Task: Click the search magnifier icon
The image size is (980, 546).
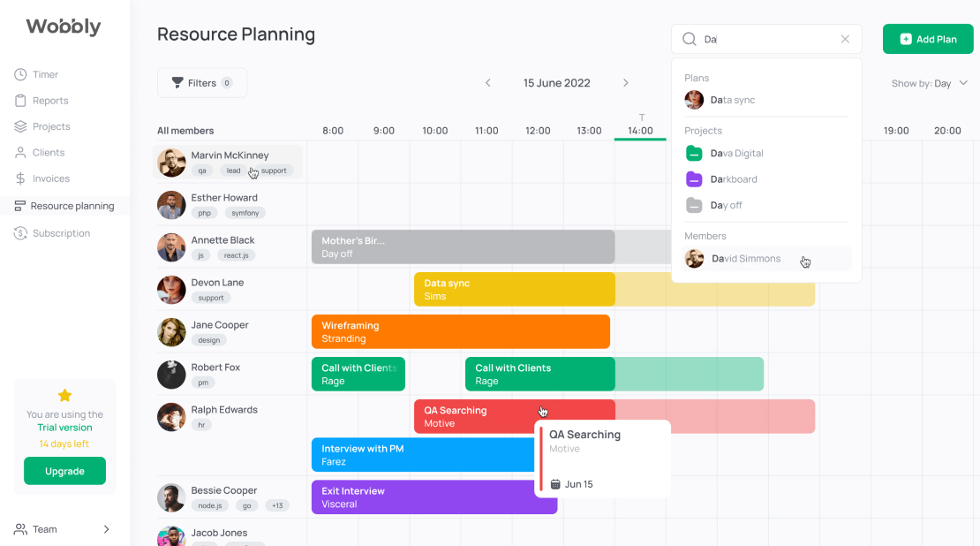Action: point(690,39)
